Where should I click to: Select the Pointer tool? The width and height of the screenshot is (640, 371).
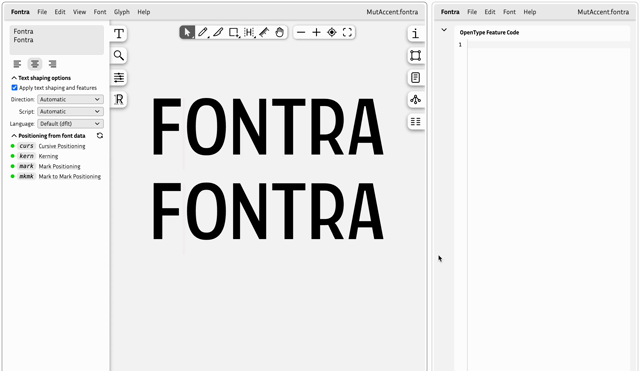pyautogui.click(x=187, y=32)
